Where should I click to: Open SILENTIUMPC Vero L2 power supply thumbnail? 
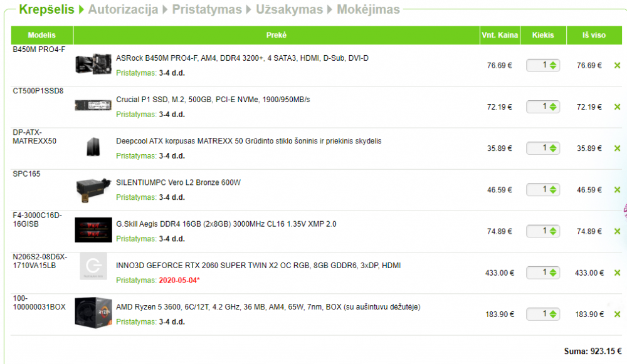click(x=93, y=190)
